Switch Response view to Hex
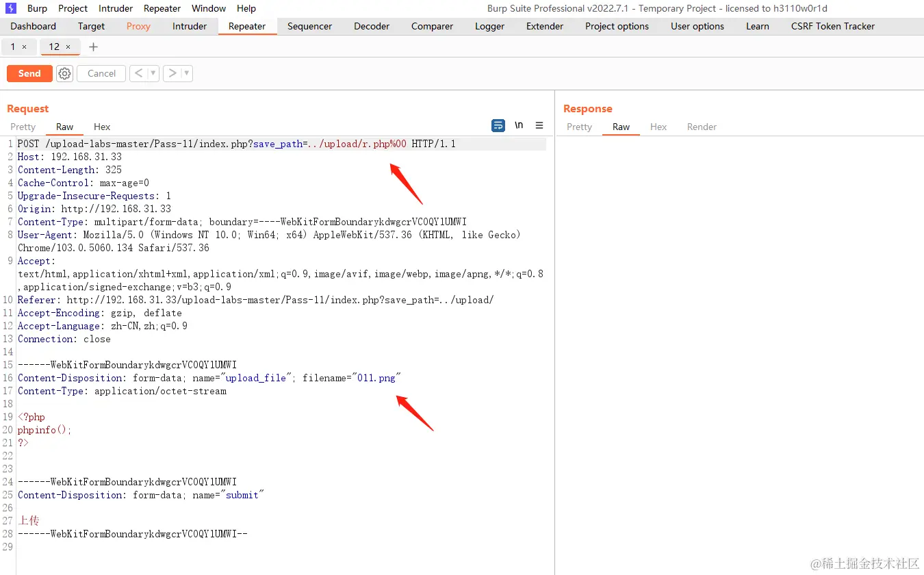 [658, 127]
